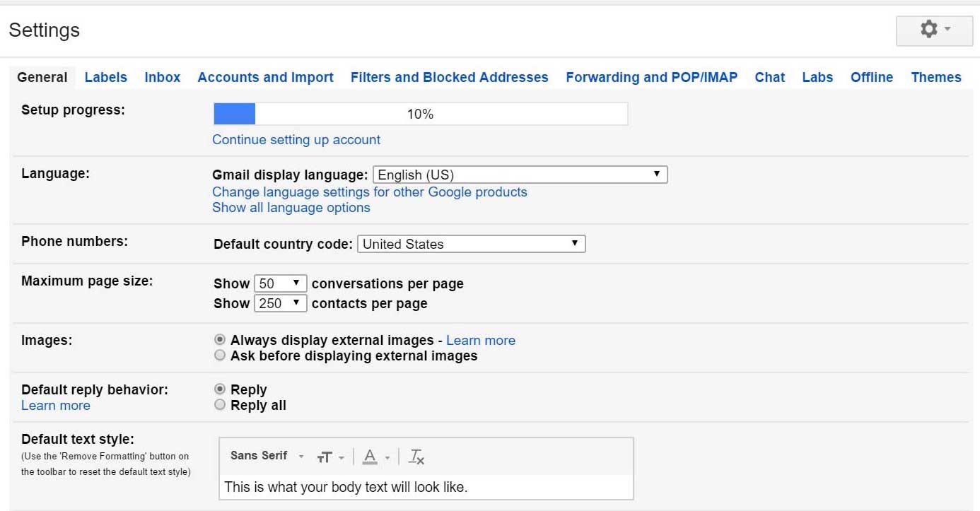
Task: Click "Show all language options"
Action: tap(290, 207)
